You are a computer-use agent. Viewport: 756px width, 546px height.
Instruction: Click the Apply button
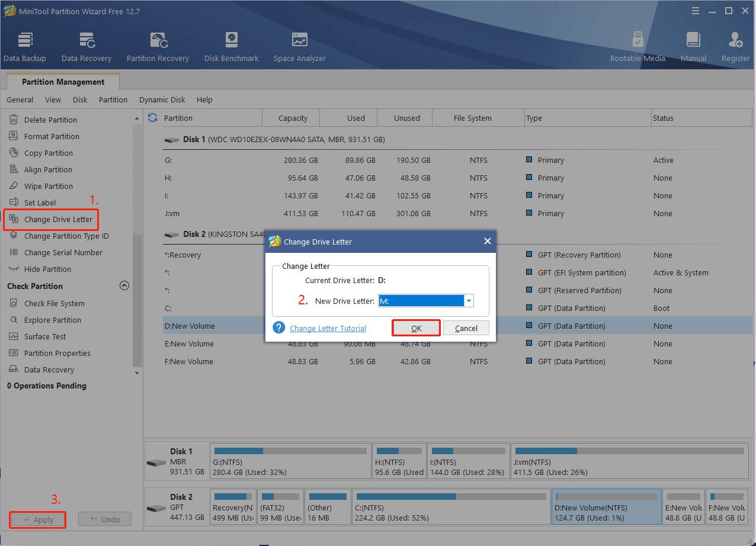(38, 519)
